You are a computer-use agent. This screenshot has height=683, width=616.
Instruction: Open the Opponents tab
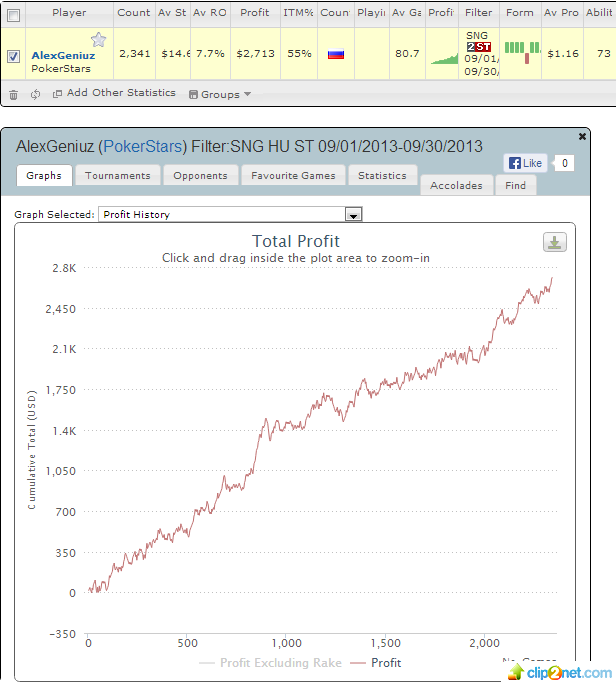[x=200, y=175]
